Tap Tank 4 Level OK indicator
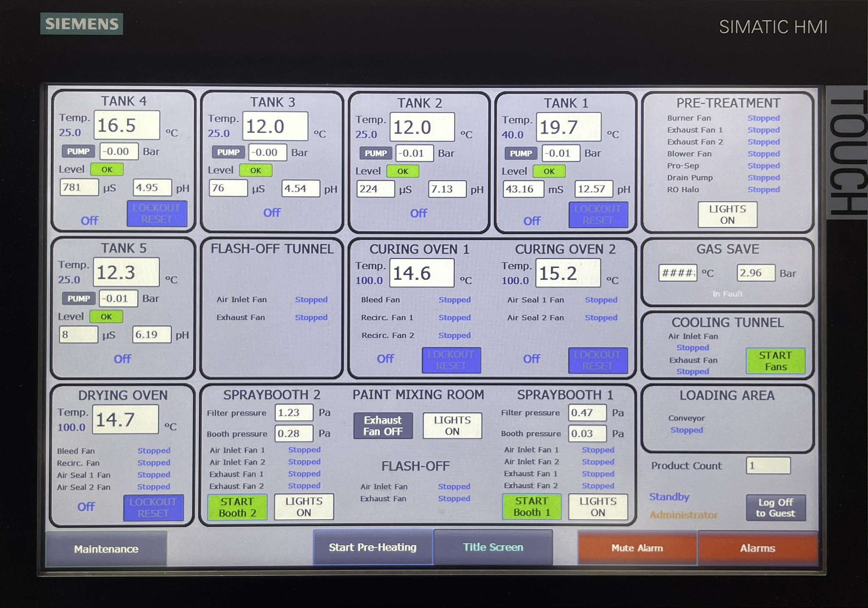 (x=107, y=169)
